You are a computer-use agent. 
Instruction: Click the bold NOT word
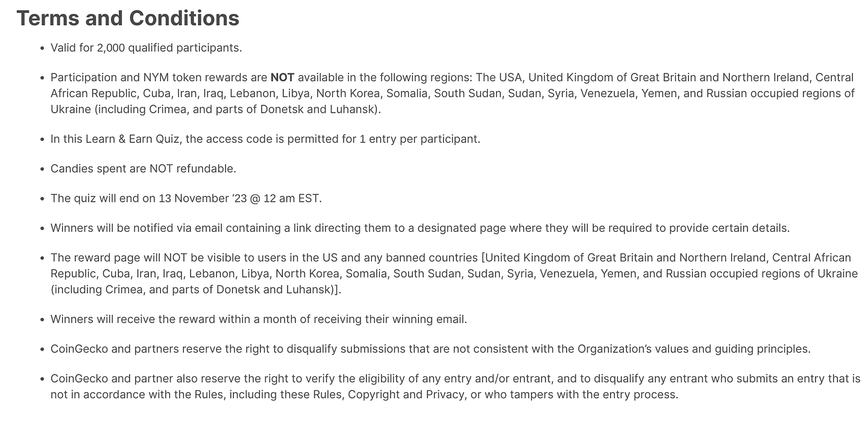click(282, 78)
